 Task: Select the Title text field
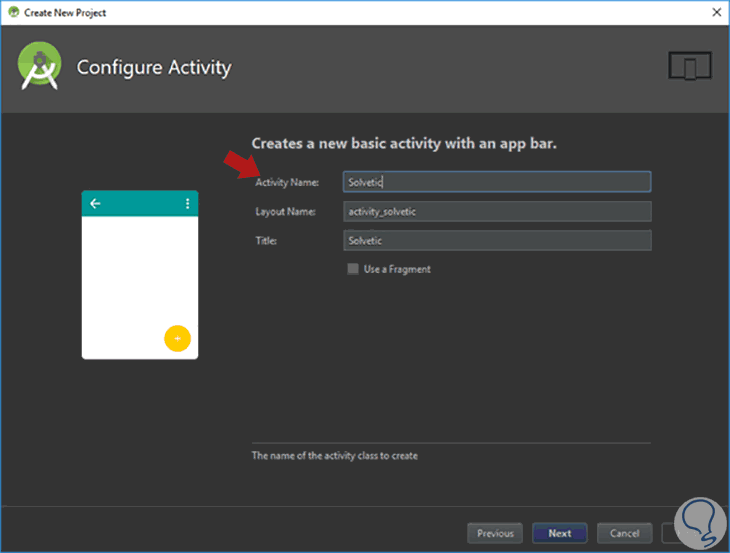pyautogui.click(x=496, y=241)
